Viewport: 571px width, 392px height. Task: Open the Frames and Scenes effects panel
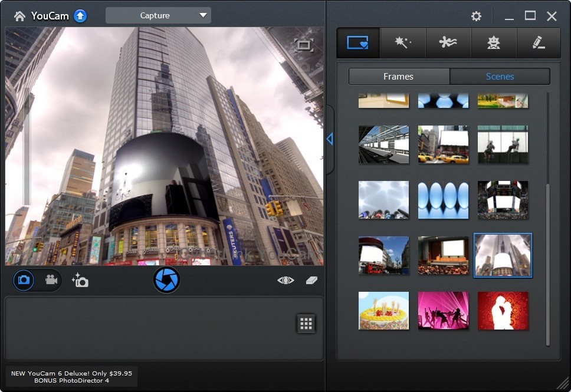coord(357,42)
